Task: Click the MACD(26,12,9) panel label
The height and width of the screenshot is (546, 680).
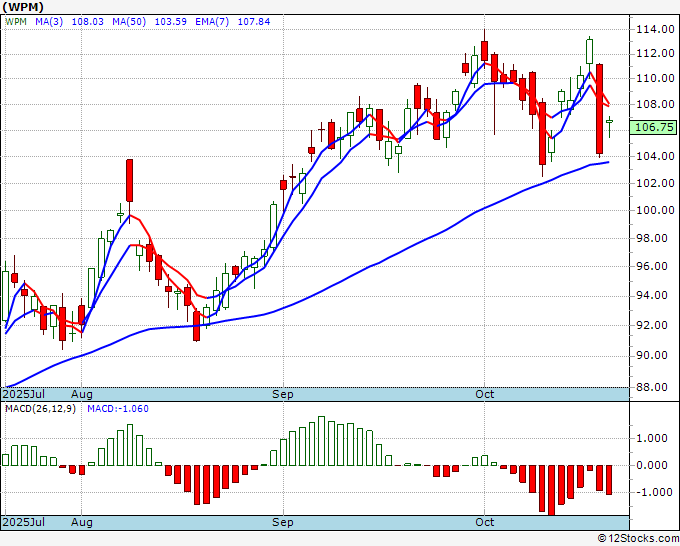Action: click(40, 409)
